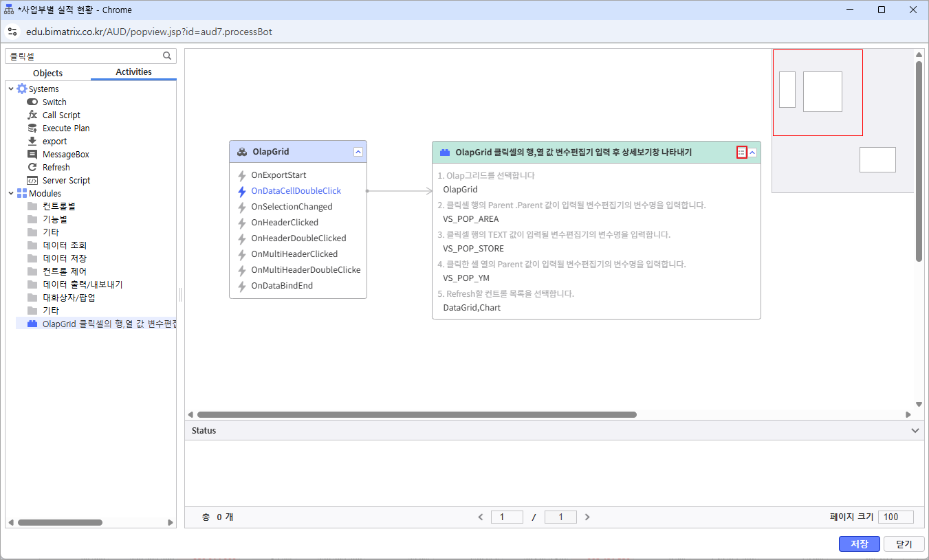
Task: Switch to the Activities tab
Action: (x=133, y=72)
